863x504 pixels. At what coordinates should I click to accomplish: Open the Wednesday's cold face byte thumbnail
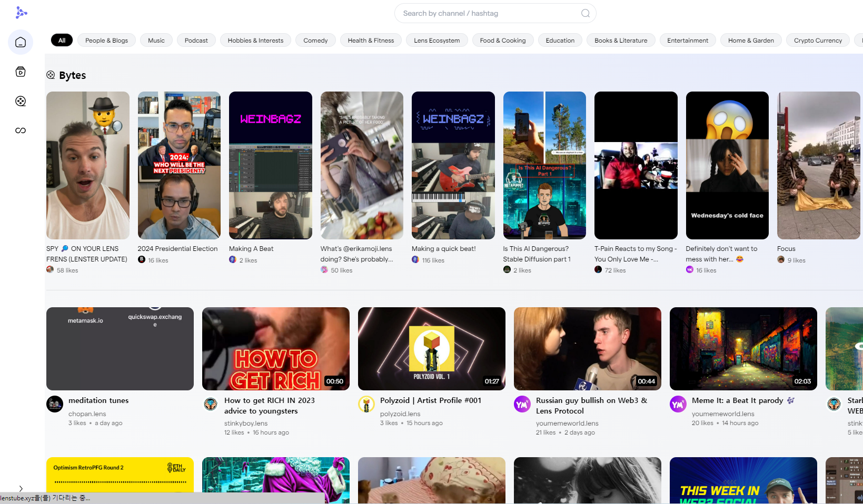click(x=727, y=165)
